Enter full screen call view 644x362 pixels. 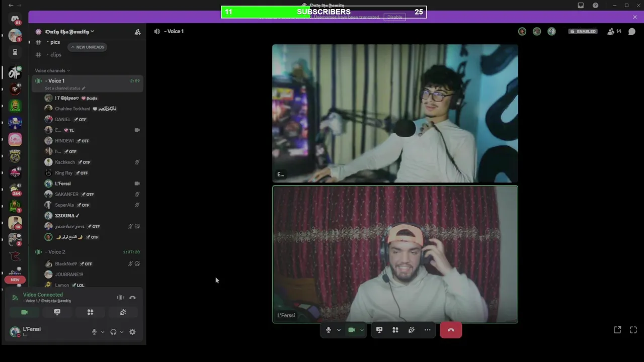(x=633, y=330)
